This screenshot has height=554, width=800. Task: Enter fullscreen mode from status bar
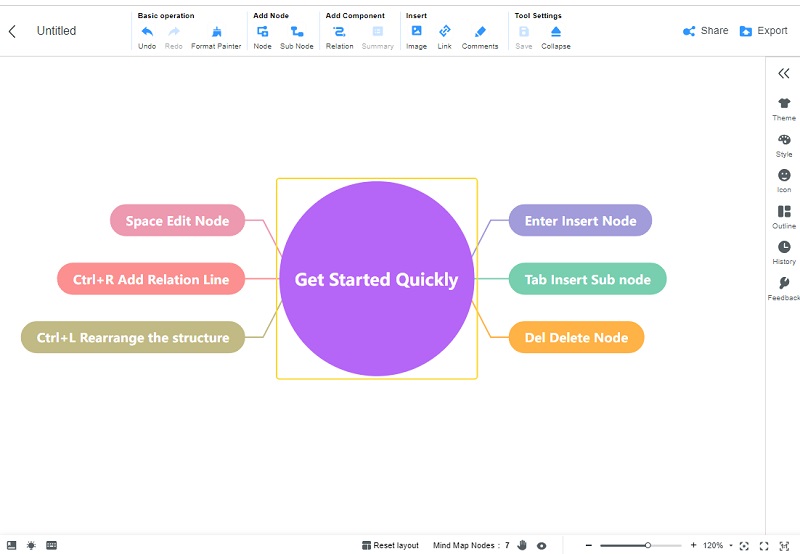764,546
